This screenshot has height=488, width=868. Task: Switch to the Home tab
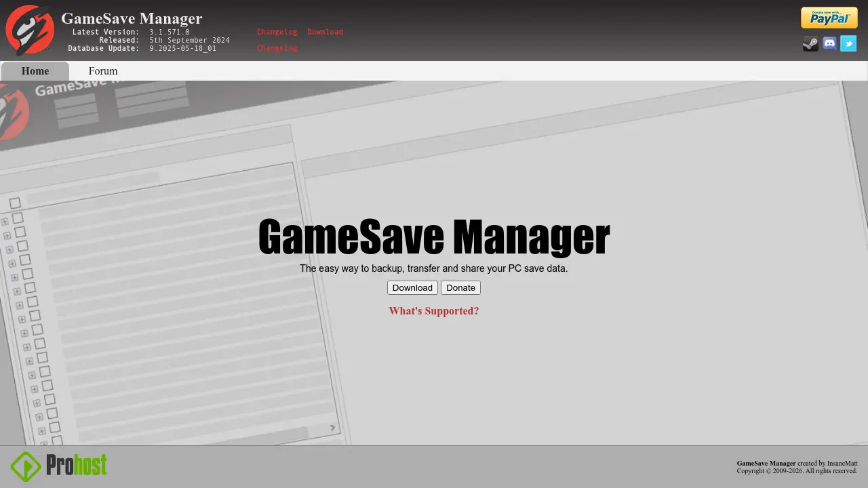point(35,71)
